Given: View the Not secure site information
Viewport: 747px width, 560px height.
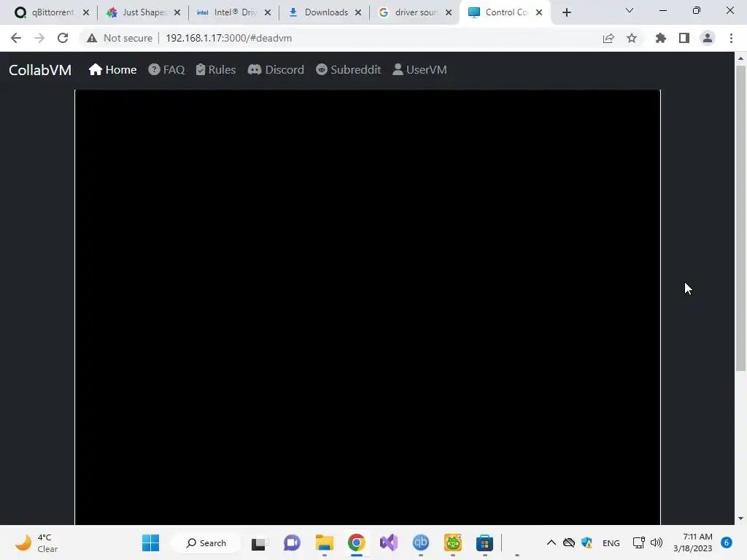Looking at the screenshot, I should 120,38.
